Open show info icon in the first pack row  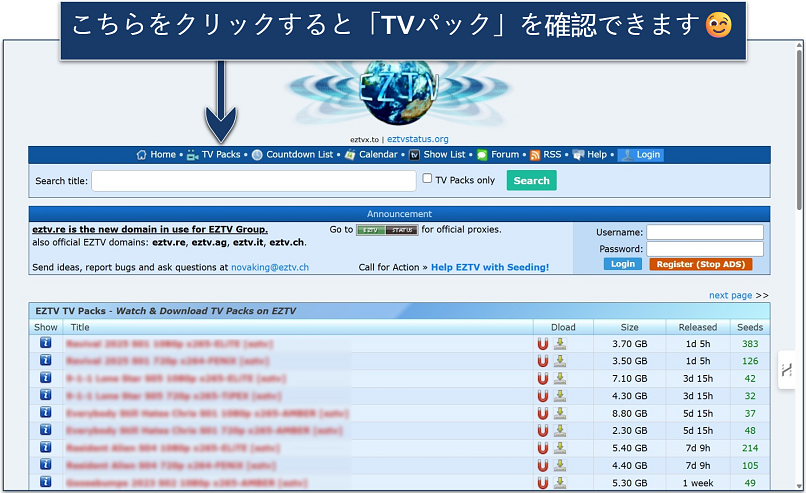[46, 344]
